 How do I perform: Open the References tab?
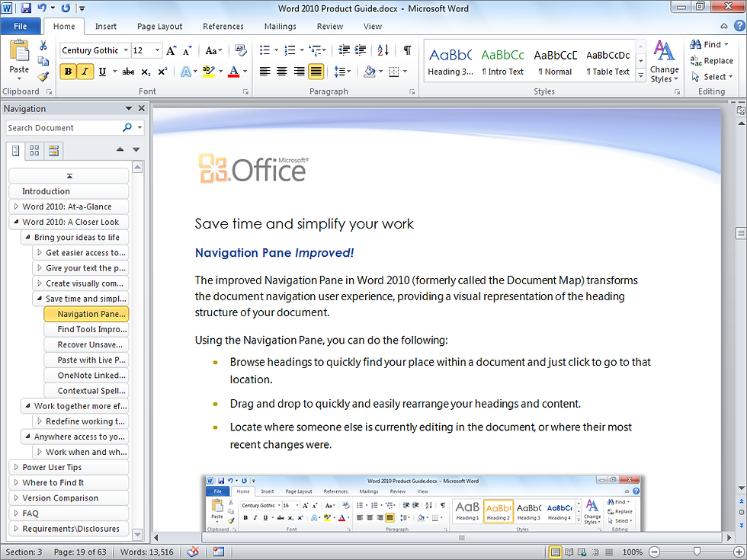click(x=223, y=26)
